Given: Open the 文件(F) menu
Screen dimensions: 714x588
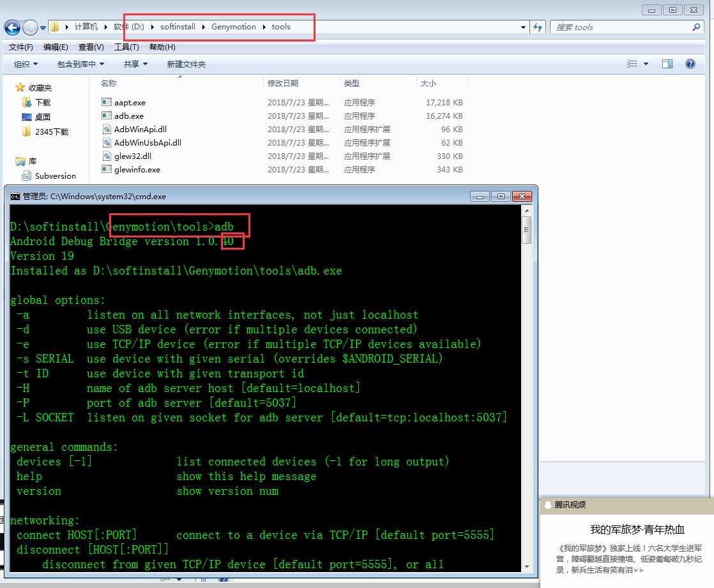Looking at the screenshot, I should pyautogui.click(x=21, y=47).
